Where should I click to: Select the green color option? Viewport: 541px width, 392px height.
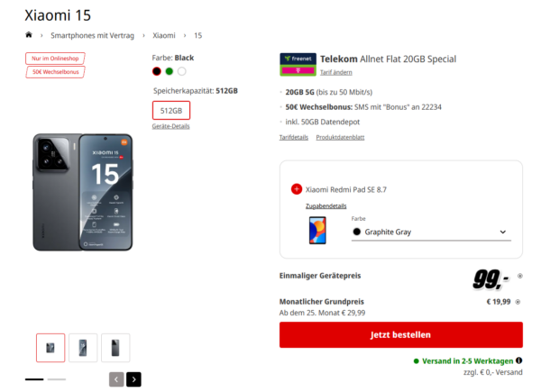point(169,71)
